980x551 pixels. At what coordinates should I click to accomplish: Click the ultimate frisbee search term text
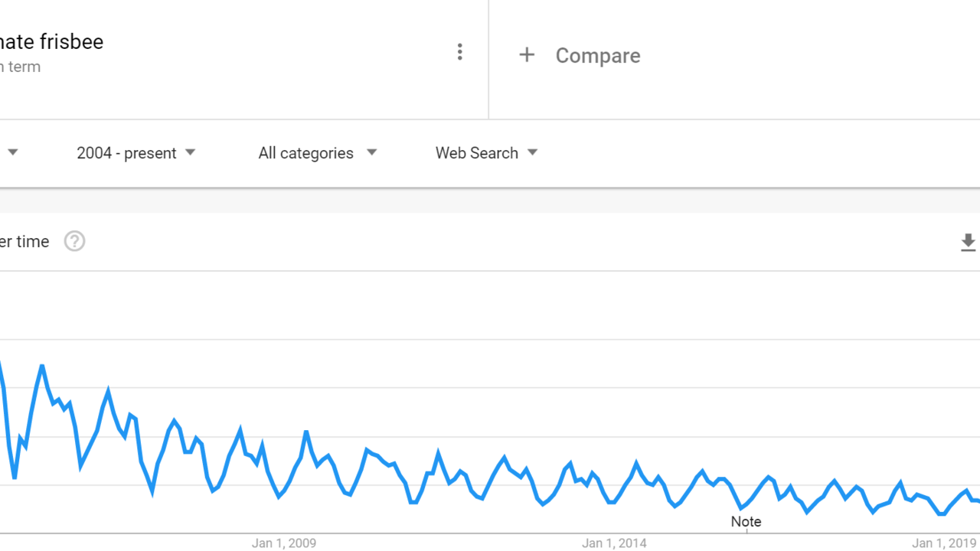(51, 41)
